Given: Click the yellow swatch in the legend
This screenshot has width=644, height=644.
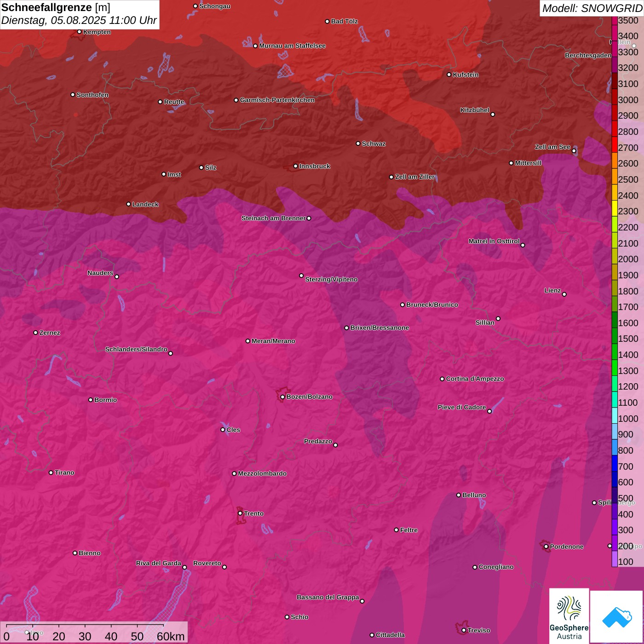Looking at the screenshot, I should click(x=615, y=208).
